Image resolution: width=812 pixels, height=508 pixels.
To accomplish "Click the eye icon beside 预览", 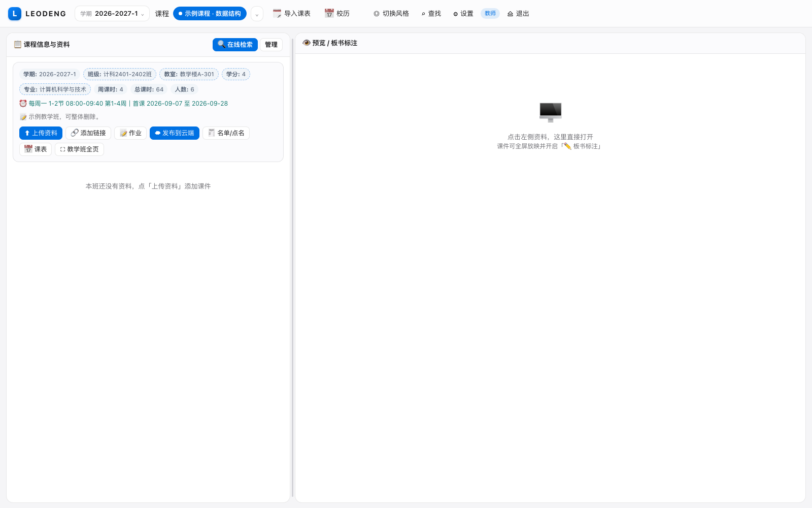I will 307,43.
